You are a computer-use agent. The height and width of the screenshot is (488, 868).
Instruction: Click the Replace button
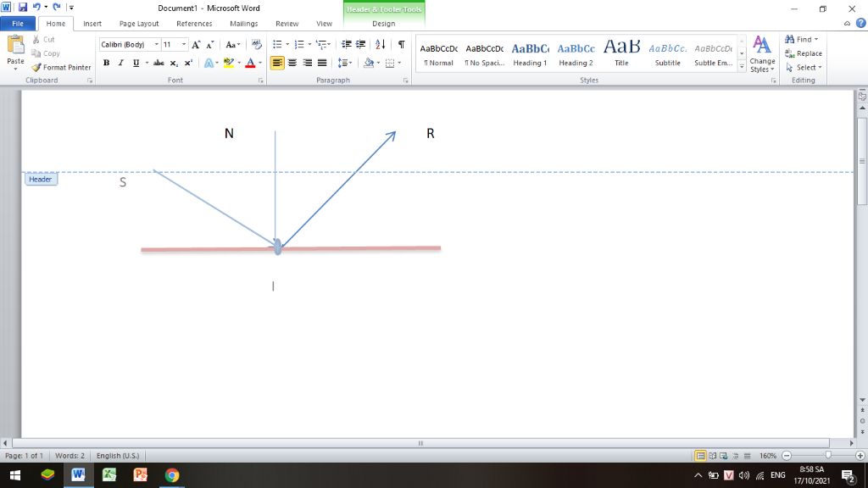(x=804, y=53)
